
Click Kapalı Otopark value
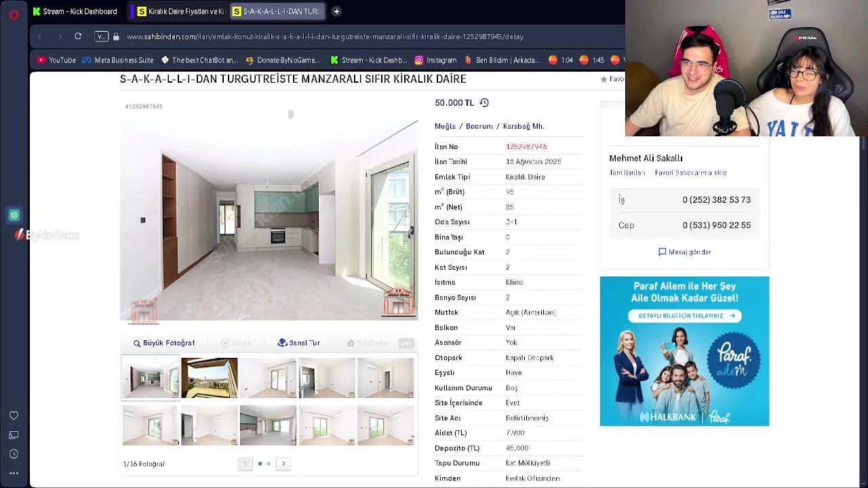(530, 358)
